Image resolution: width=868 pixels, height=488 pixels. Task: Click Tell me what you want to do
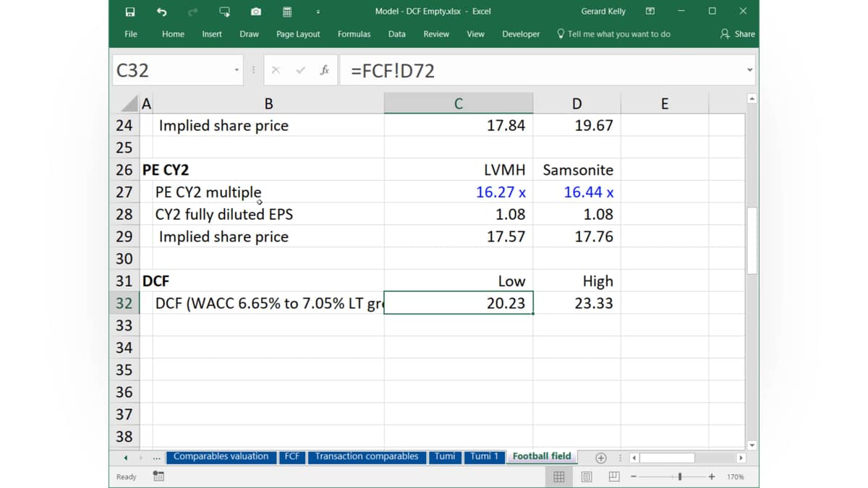pyautogui.click(x=618, y=34)
